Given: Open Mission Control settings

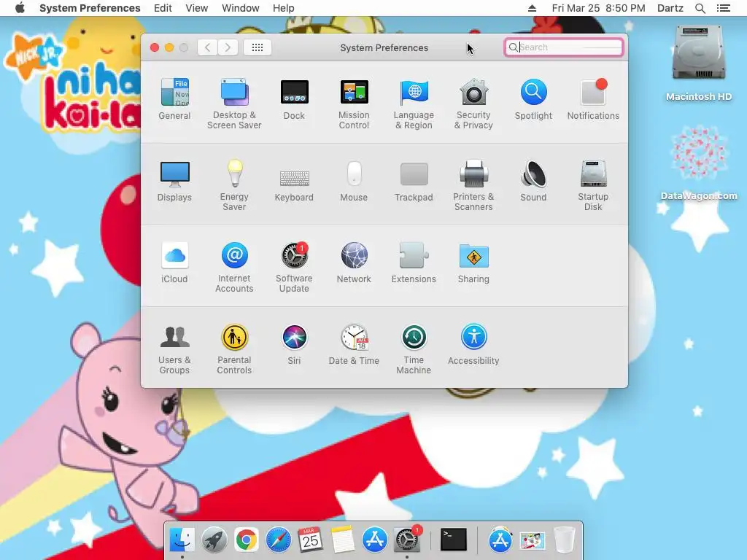Looking at the screenshot, I should tap(354, 104).
